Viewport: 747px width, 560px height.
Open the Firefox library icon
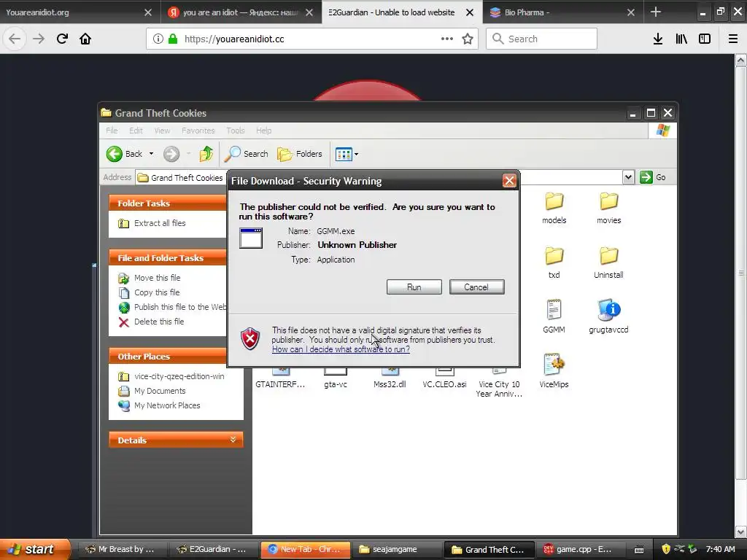click(x=681, y=39)
